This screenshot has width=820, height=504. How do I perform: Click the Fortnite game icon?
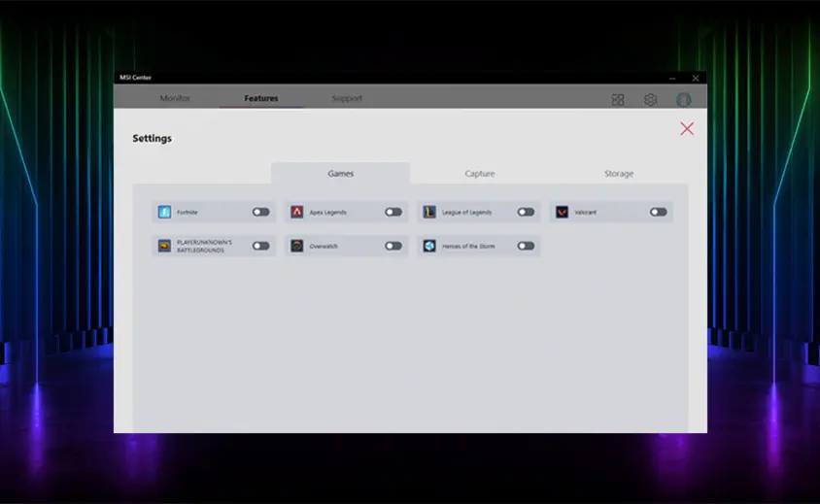point(164,212)
